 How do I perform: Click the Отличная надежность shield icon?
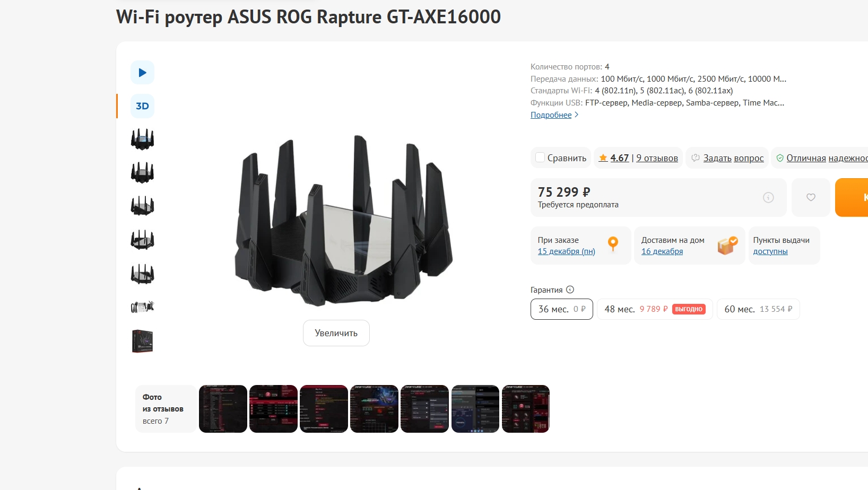click(x=780, y=158)
